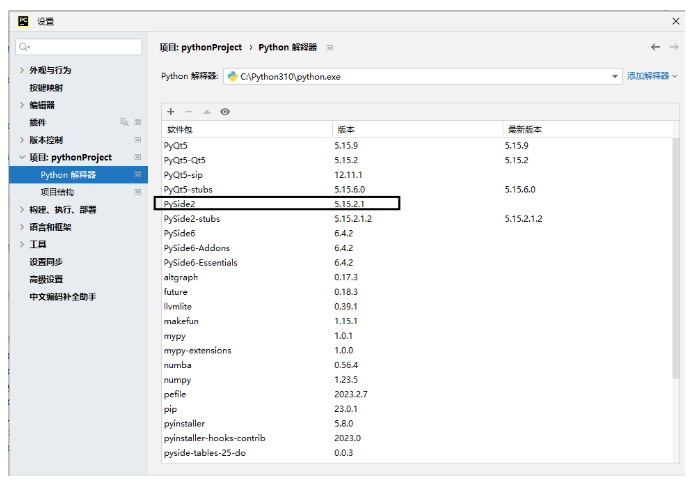Select the pyinstaller package row
694x485 pixels.
(x=417, y=423)
